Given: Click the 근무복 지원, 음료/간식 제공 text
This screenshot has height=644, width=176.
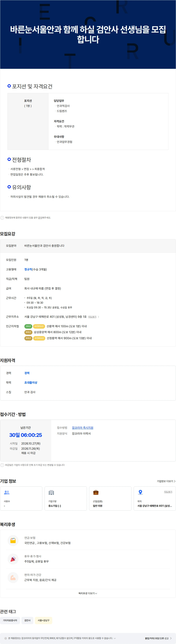Looking at the screenshot, I should (x=40, y=580).
